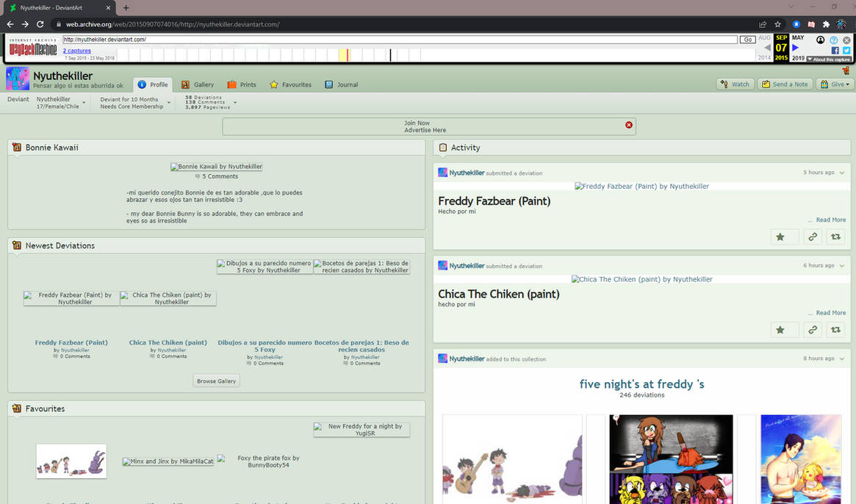
Task: Open the Wayback Machine user account icon
Action: (820, 40)
